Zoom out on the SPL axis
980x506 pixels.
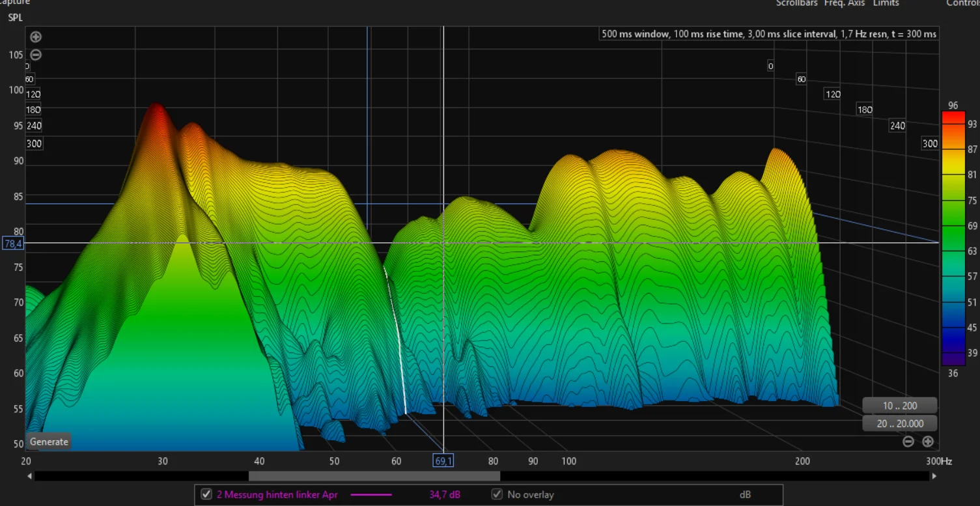36,55
